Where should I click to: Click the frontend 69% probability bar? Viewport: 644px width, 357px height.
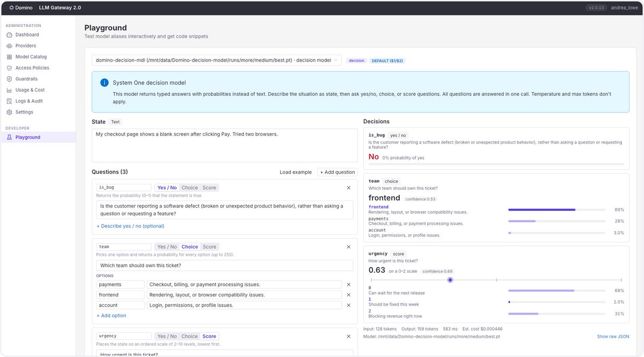(557, 210)
